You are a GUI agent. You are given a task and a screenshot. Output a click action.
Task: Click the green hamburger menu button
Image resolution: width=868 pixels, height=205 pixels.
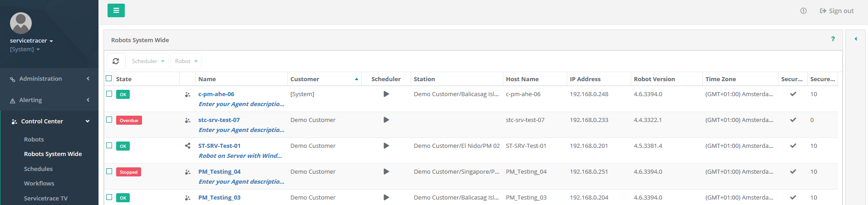[116, 10]
